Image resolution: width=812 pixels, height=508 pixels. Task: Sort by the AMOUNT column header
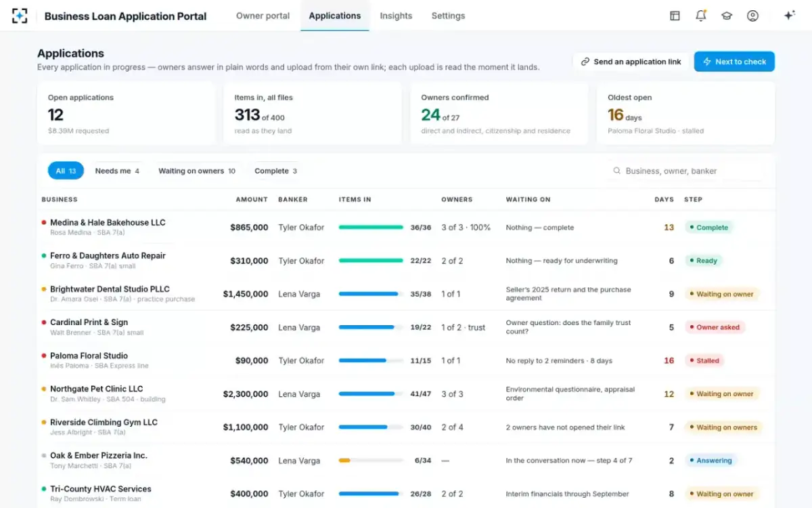(252, 200)
